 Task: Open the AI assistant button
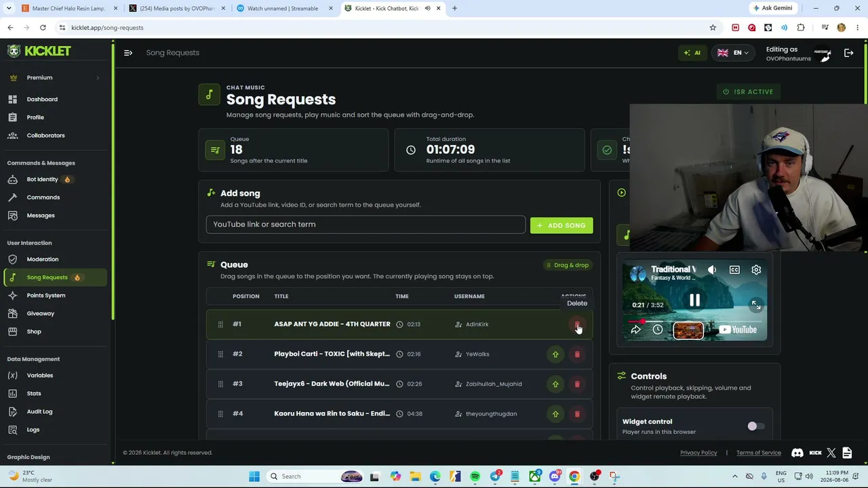point(692,52)
